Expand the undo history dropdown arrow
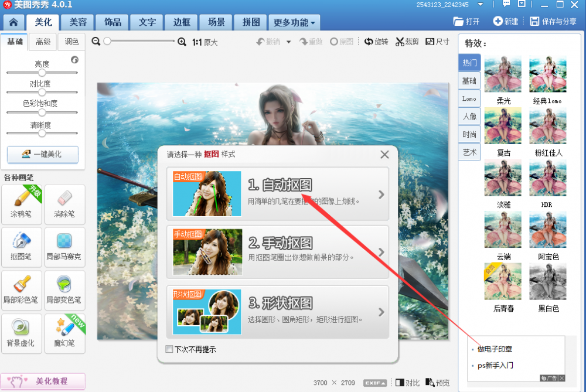586x392 pixels. (x=288, y=42)
